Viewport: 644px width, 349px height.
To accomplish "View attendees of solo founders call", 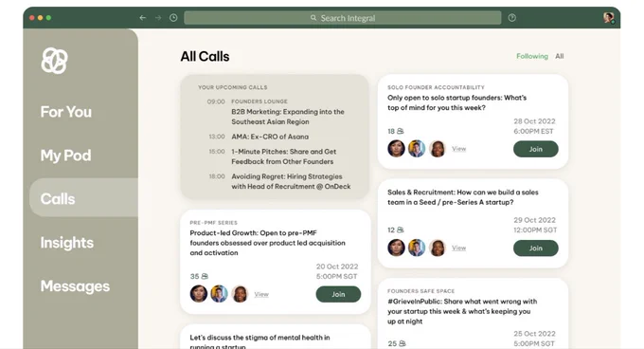I will point(458,149).
